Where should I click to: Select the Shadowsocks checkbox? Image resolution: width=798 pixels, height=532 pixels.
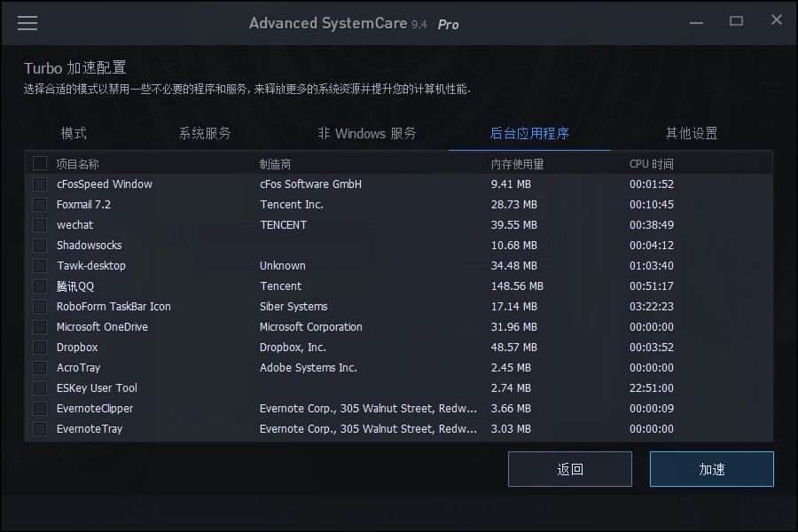point(40,245)
